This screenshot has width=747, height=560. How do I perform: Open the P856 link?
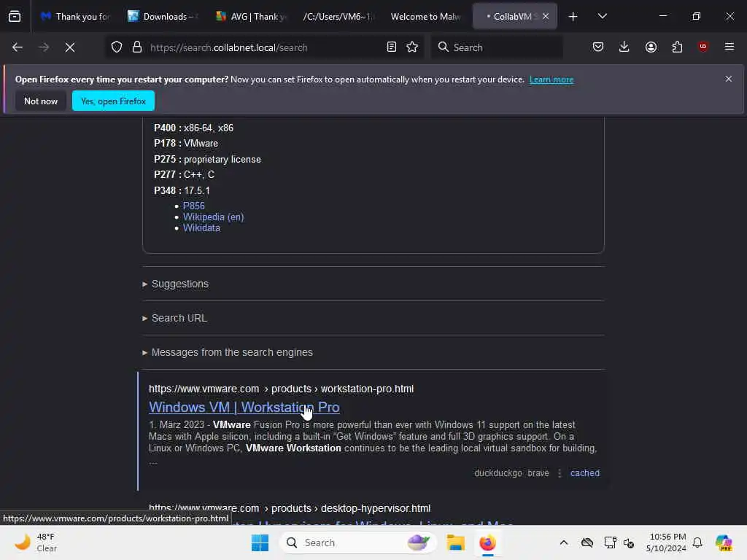click(x=194, y=206)
